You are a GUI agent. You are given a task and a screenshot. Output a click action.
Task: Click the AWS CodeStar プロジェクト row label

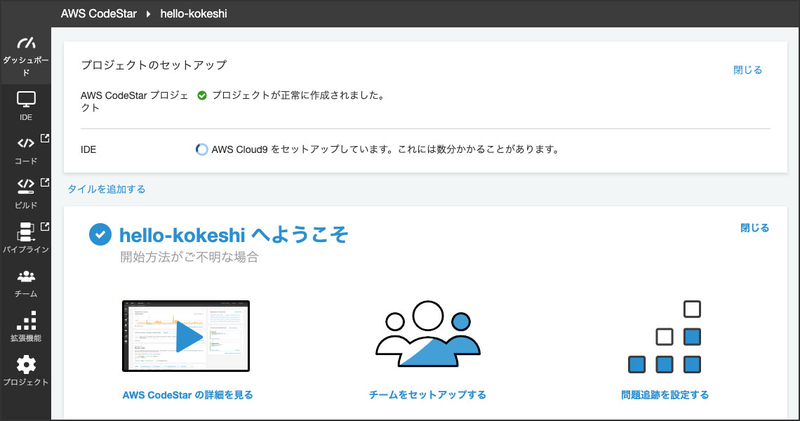(x=135, y=101)
